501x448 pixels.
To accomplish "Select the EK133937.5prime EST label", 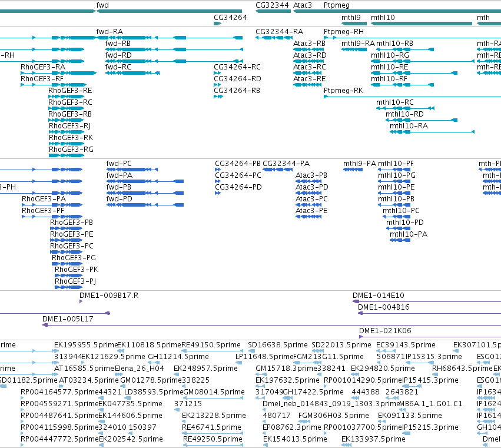I will point(373,439).
